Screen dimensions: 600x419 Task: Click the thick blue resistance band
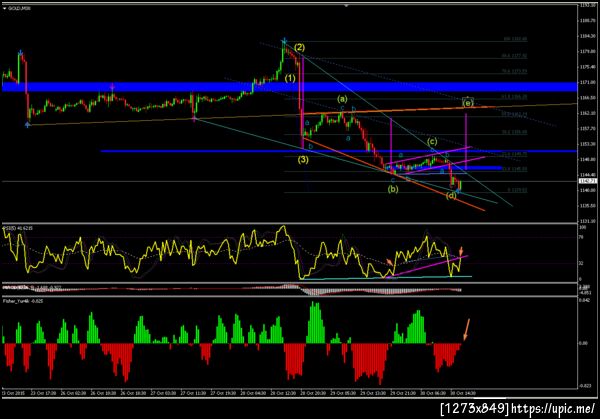tap(289, 87)
